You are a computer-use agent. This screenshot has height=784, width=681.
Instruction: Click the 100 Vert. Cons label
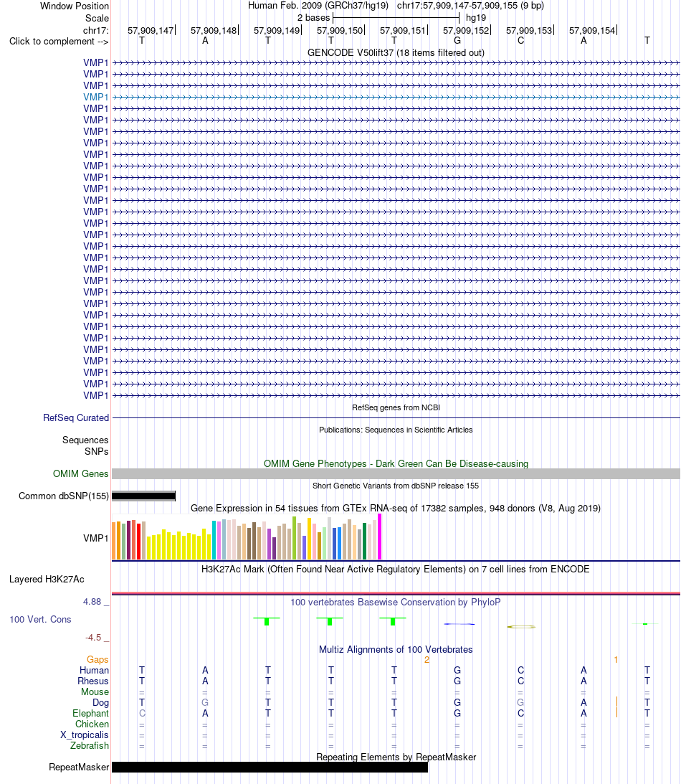[40, 619]
